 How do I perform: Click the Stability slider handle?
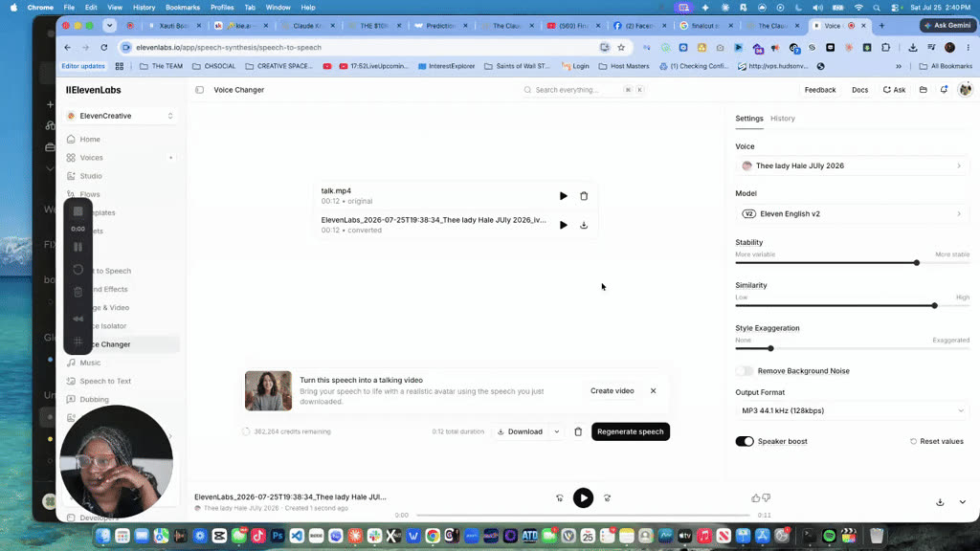(916, 263)
